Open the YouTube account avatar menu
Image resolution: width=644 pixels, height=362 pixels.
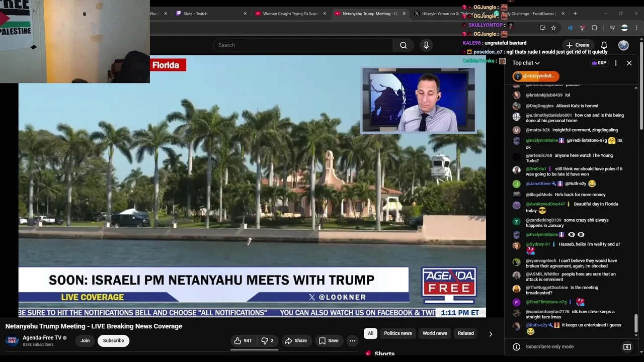point(623,45)
